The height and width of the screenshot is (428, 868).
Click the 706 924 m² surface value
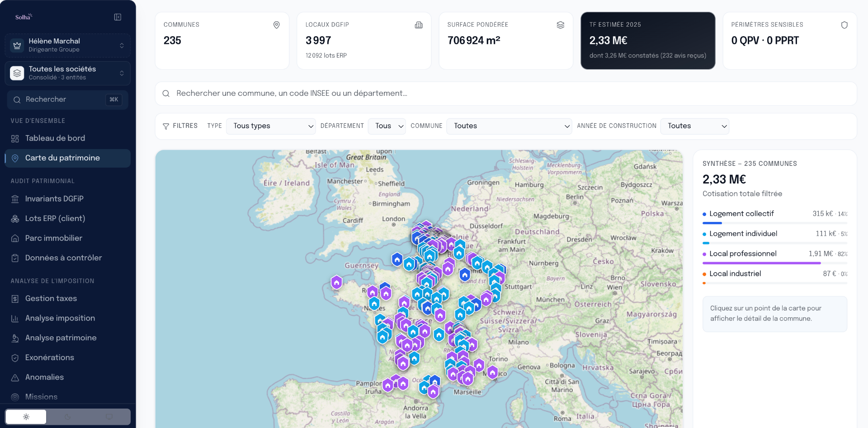[474, 41]
